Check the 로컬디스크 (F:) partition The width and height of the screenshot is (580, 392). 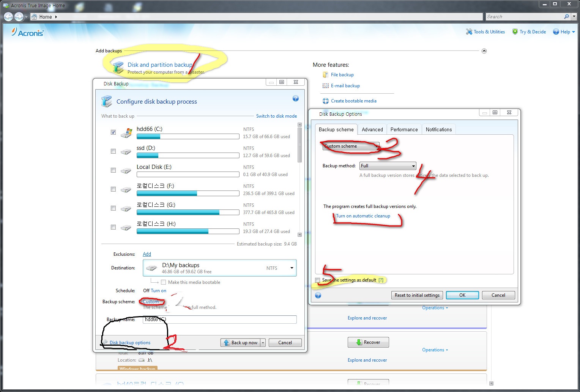[x=113, y=189]
